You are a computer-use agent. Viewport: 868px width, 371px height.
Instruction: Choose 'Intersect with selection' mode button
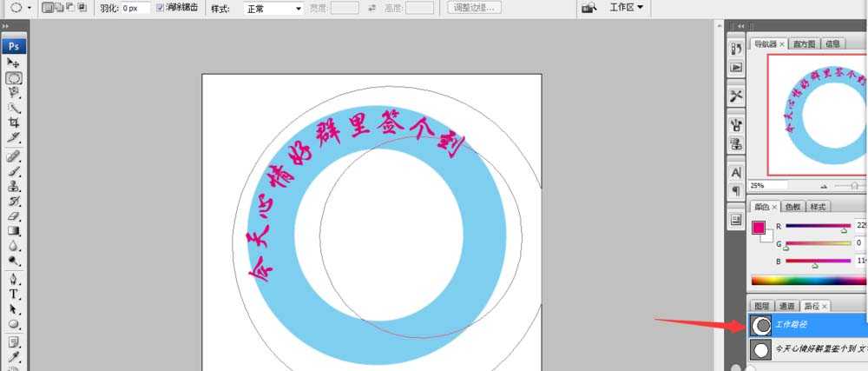pos(82,8)
